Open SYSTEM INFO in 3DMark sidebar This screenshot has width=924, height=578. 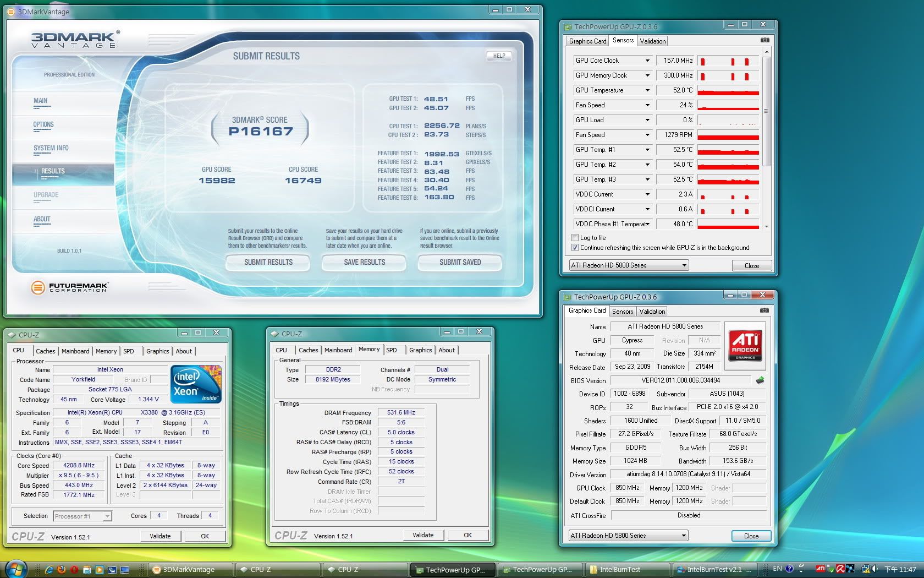point(51,149)
